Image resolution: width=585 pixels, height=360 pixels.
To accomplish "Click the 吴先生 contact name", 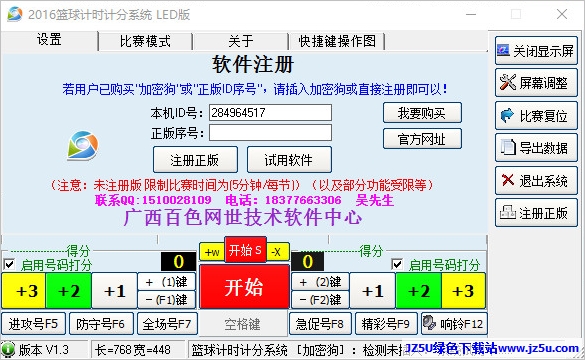I will (x=375, y=200).
